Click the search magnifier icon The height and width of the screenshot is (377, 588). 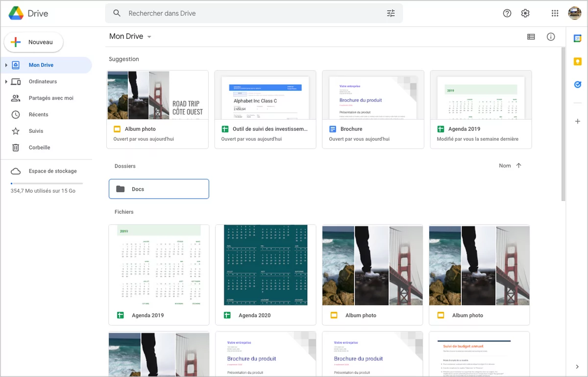[x=117, y=13]
